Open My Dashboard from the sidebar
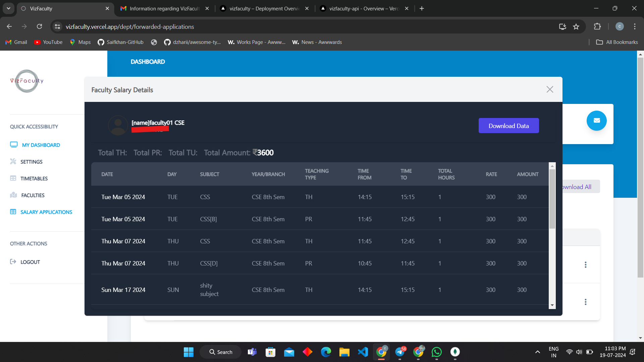644x362 pixels. [x=41, y=145]
